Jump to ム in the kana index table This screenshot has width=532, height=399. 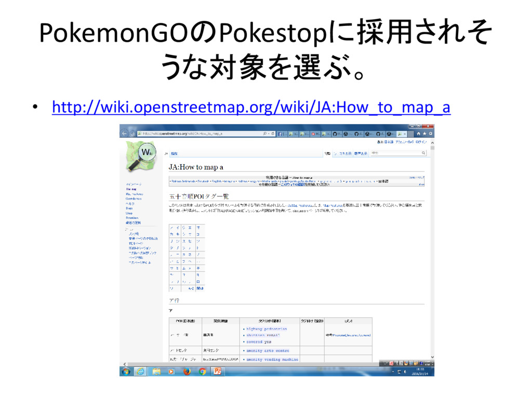pyautogui.click(x=184, y=268)
